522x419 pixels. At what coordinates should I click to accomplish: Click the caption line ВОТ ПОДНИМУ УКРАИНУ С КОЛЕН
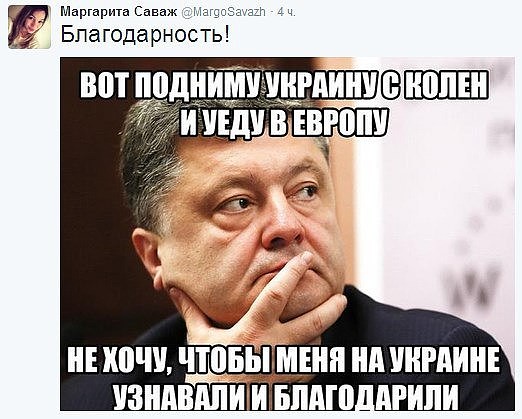pos(285,84)
